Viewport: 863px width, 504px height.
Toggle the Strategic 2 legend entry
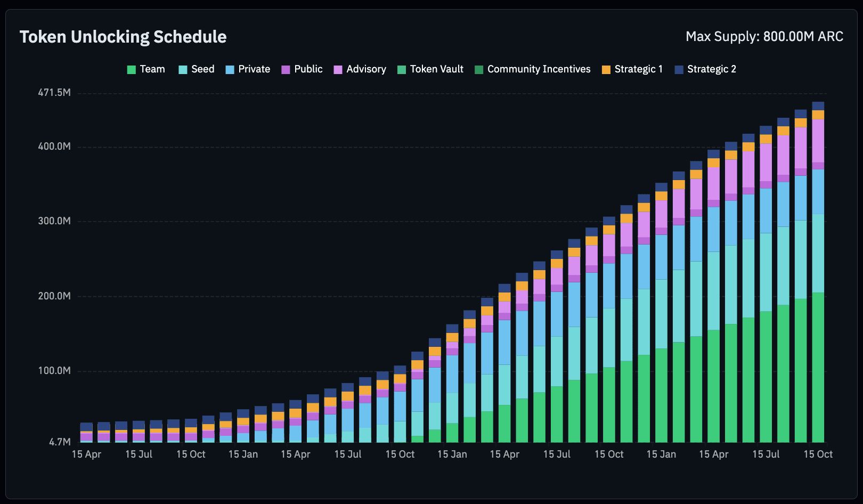[x=705, y=69]
